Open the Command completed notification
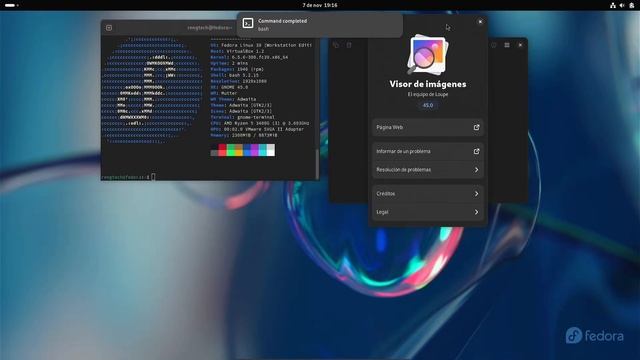The width and height of the screenshot is (640, 360). tap(320, 24)
